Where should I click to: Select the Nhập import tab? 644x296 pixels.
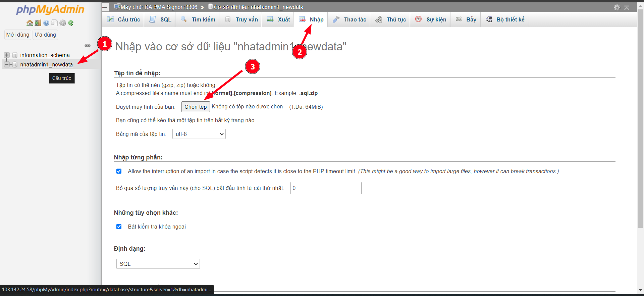pos(311,19)
